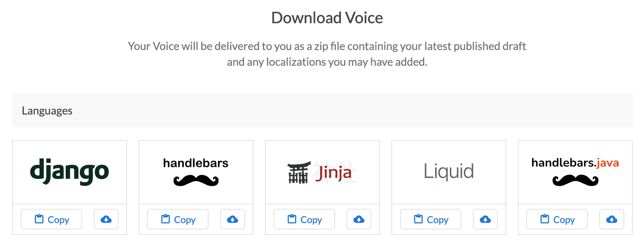The height and width of the screenshot is (246, 644).
Task: Download the handlebars.java voice package
Action: [x=611, y=219]
